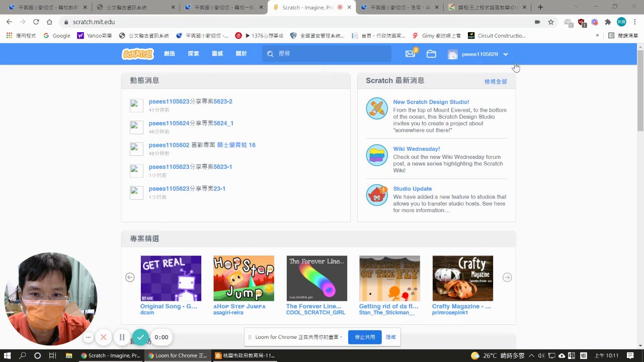
Task: Switch to the Loom for Chrome taskbar window
Action: [x=178, y=355]
